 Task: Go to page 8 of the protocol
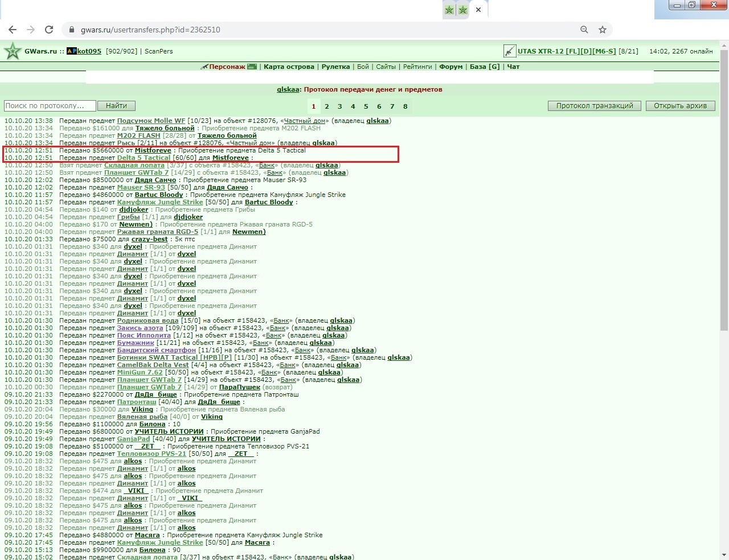[x=405, y=106]
